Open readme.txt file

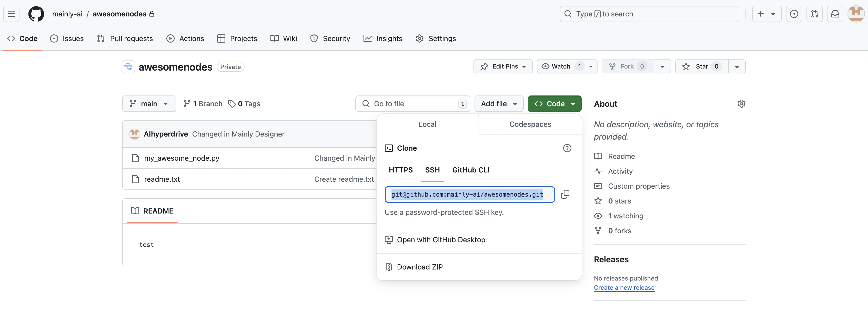pyautogui.click(x=162, y=179)
